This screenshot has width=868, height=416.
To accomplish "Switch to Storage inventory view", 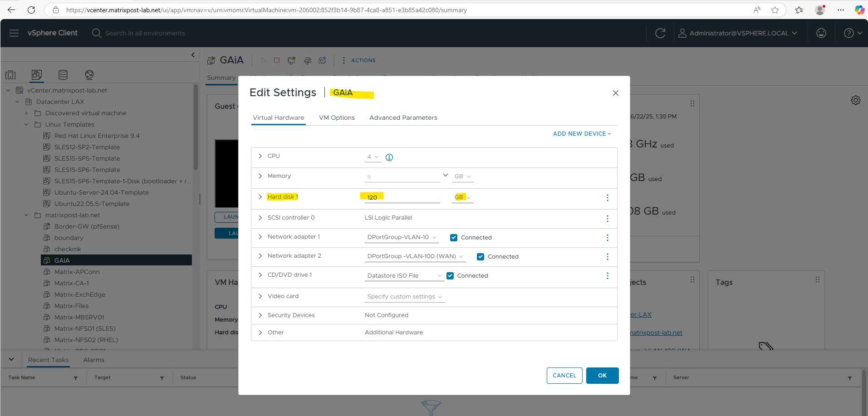I will (x=63, y=75).
